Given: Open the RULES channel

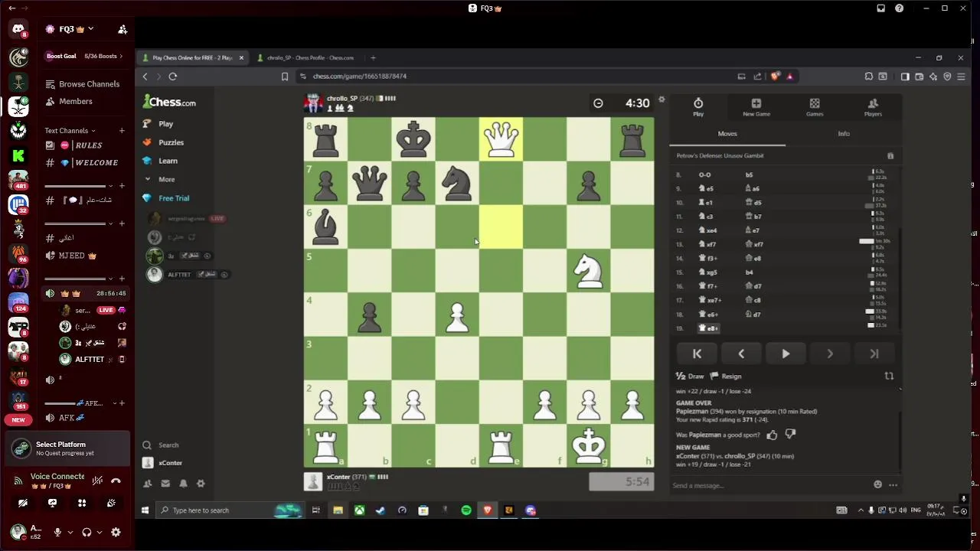Looking at the screenshot, I should (x=83, y=145).
